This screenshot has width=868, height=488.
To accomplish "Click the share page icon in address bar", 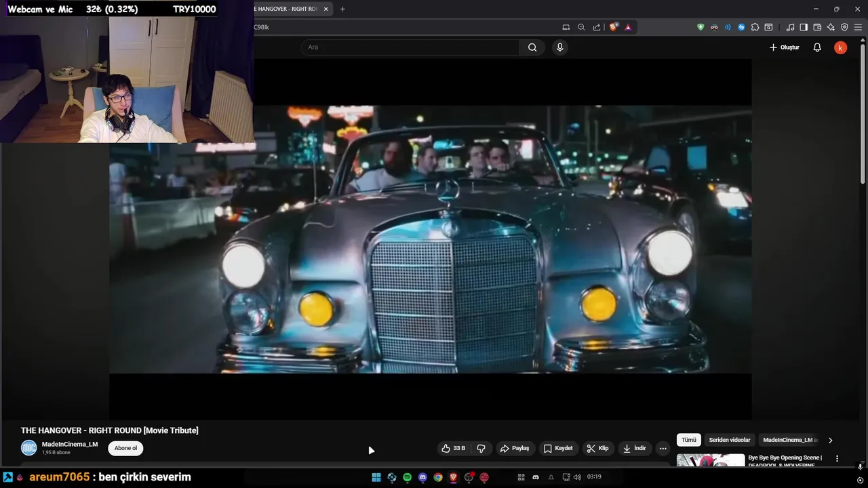I will click(597, 27).
